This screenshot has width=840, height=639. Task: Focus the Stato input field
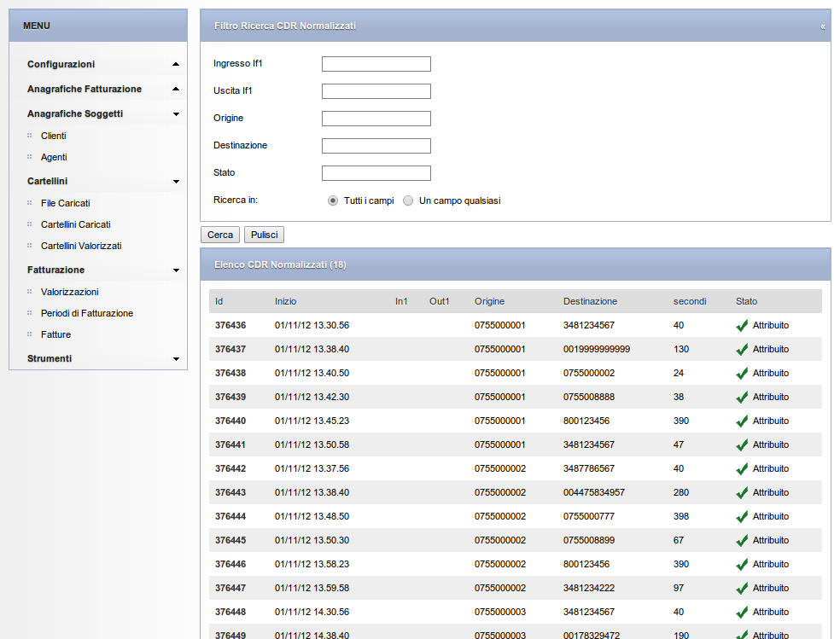point(376,173)
